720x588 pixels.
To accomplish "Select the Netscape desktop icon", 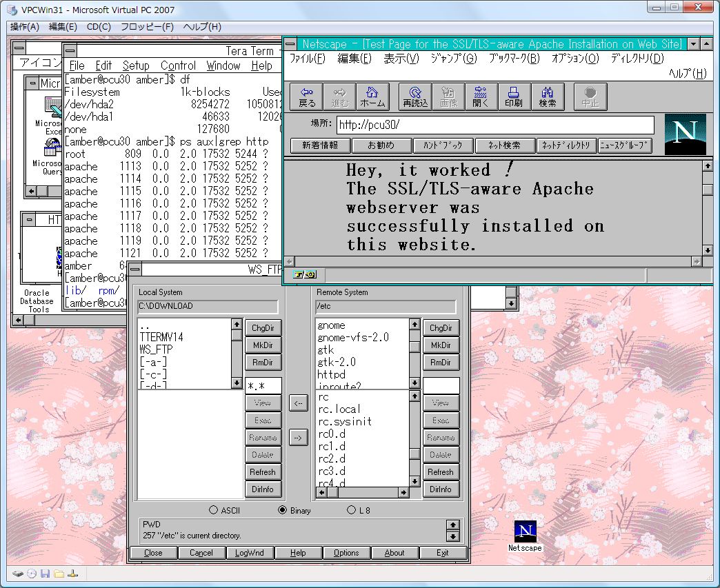I will pyautogui.click(x=526, y=535).
